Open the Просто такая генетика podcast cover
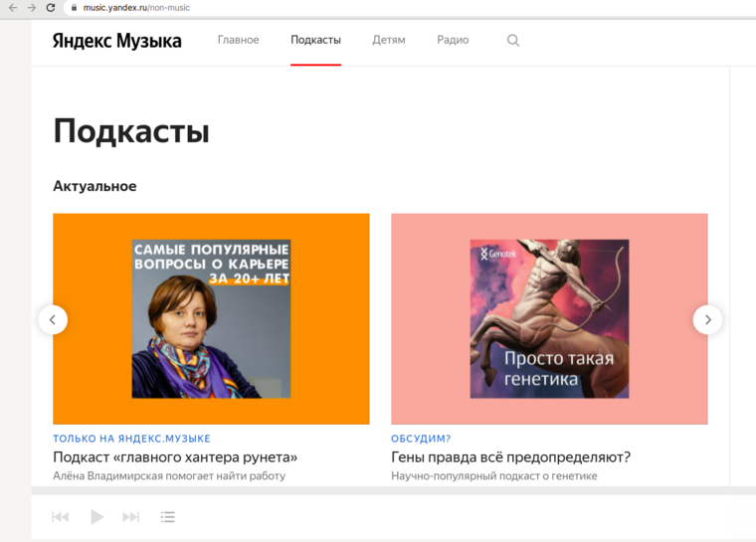 point(549,319)
